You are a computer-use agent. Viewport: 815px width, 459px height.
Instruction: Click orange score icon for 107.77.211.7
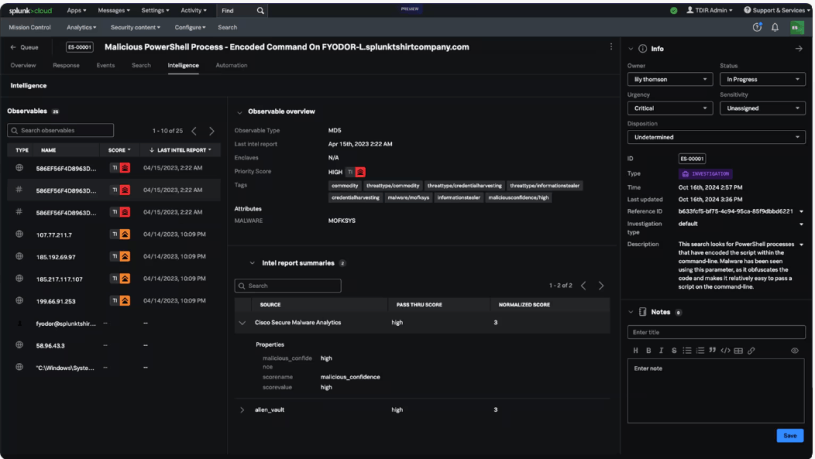tap(125, 234)
